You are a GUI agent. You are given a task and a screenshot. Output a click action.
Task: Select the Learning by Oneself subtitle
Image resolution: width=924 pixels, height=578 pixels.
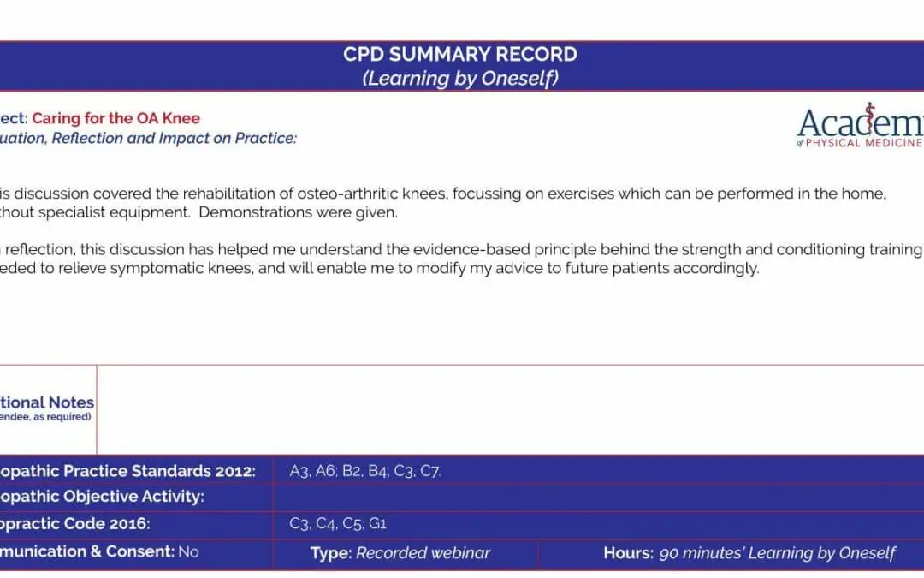pyautogui.click(x=460, y=78)
